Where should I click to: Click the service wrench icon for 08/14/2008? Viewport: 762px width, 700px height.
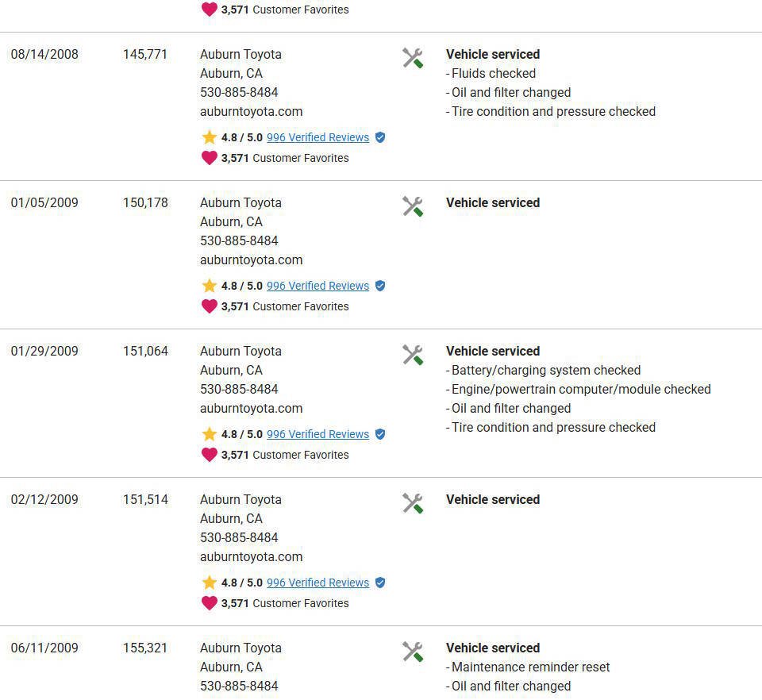(x=413, y=58)
